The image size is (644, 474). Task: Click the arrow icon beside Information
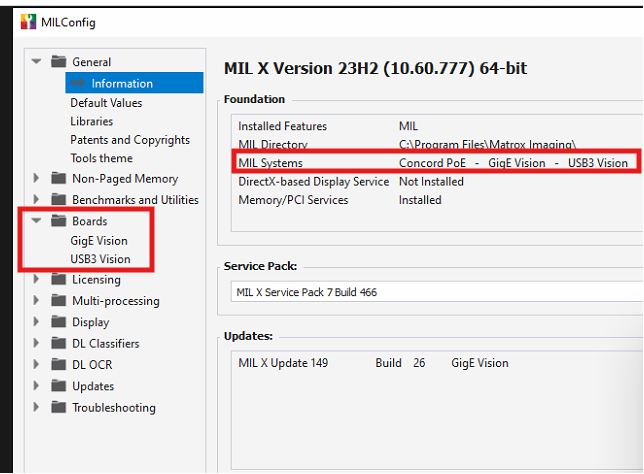[x=77, y=83]
